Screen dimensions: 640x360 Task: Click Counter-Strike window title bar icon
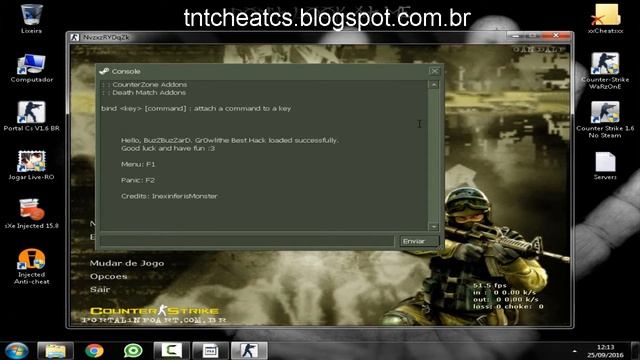click(x=74, y=37)
